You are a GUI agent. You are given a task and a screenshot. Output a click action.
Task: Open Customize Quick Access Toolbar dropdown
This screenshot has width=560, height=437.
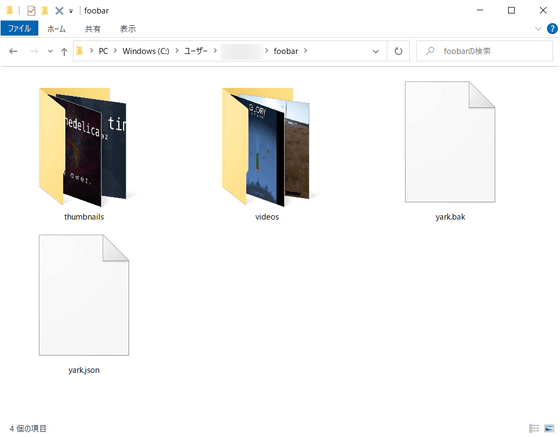[x=71, y=11]
